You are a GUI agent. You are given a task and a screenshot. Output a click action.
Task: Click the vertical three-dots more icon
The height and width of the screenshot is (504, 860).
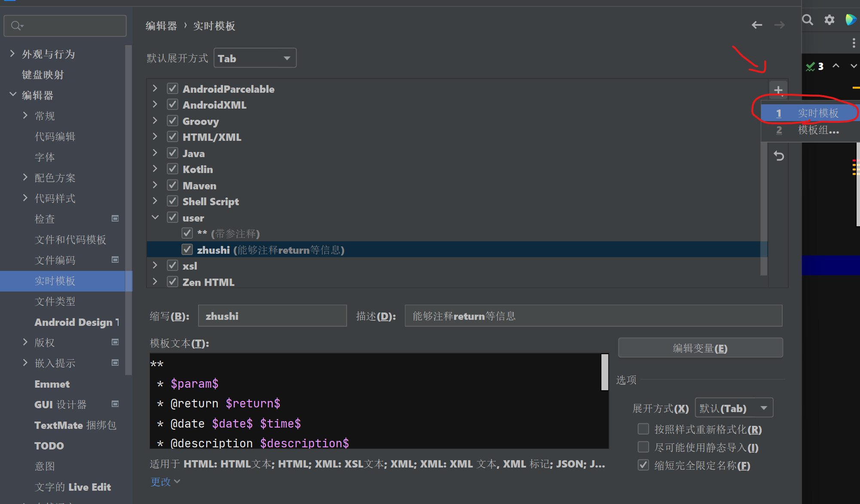[x=853, y=43]
